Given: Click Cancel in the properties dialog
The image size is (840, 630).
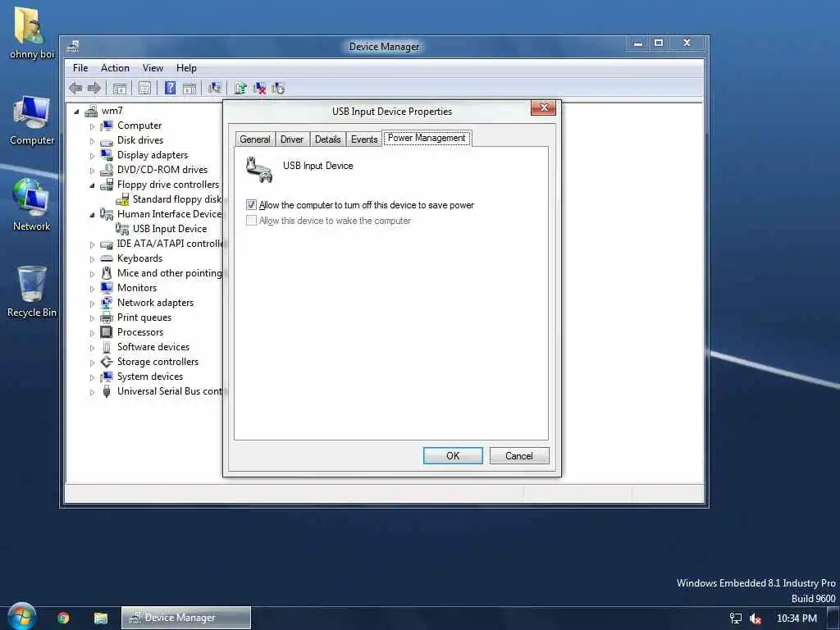Looking at the screenshot, I should click(x=519, y=456).
